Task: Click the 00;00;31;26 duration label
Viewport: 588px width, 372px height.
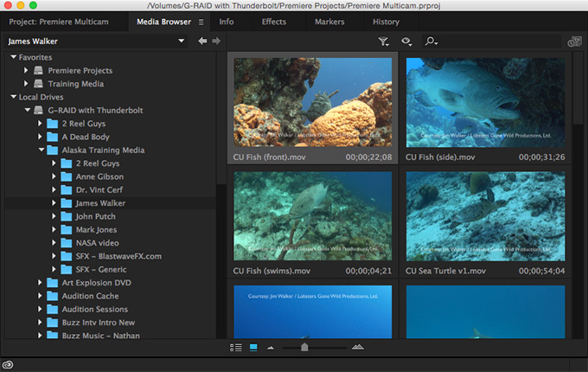Action: [x=541, y=157]
